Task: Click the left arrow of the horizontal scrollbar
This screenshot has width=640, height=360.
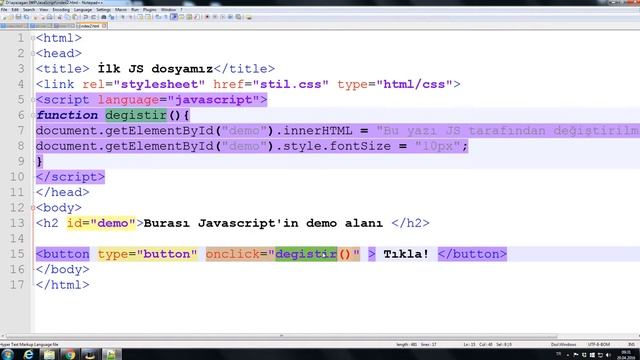Action: click(x=2, y=336)
